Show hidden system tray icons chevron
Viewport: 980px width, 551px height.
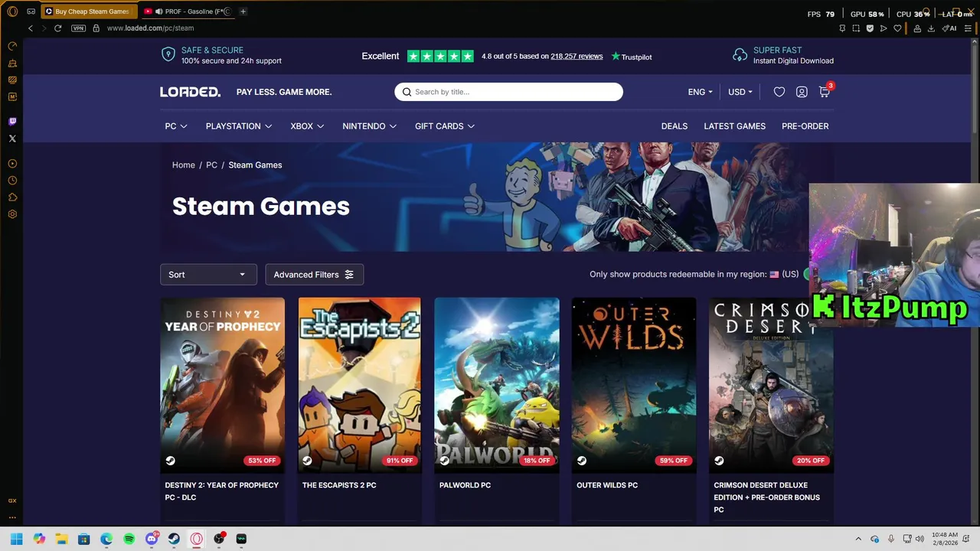[x=858, y=539]
